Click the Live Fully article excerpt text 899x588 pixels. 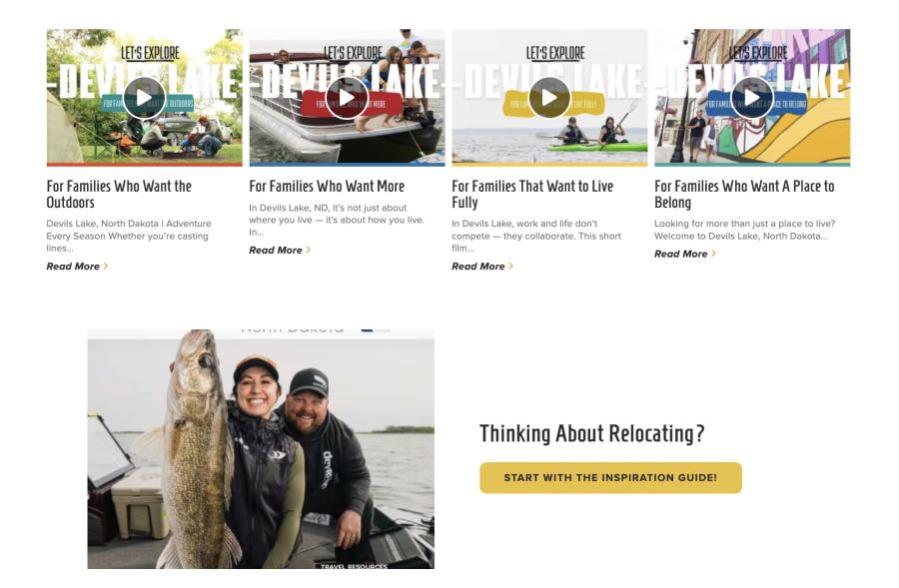coord(536,236)
